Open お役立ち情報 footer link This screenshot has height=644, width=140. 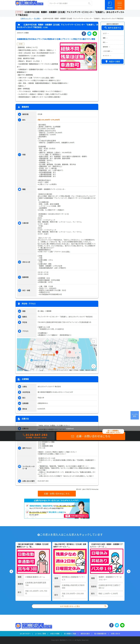[x=55, y=634]
